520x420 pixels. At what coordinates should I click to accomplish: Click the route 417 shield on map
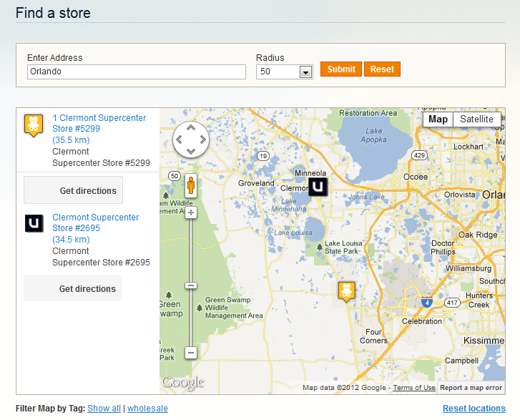click(x=452, y=303)
